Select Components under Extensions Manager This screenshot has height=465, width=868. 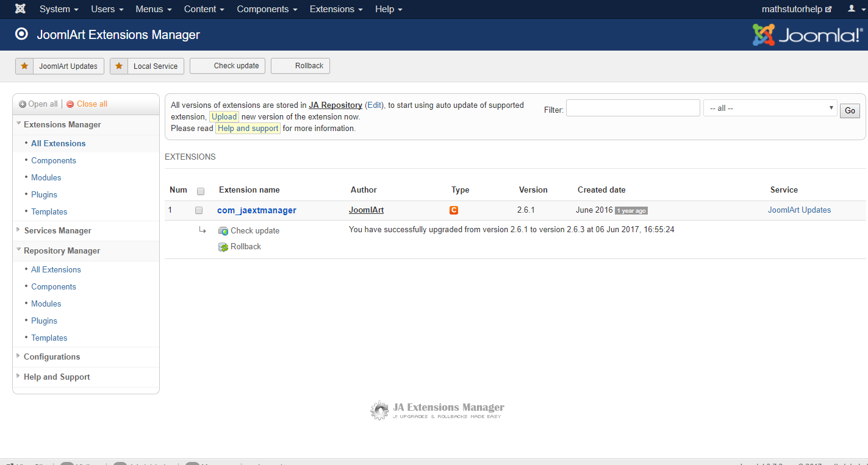click(54, 161)
